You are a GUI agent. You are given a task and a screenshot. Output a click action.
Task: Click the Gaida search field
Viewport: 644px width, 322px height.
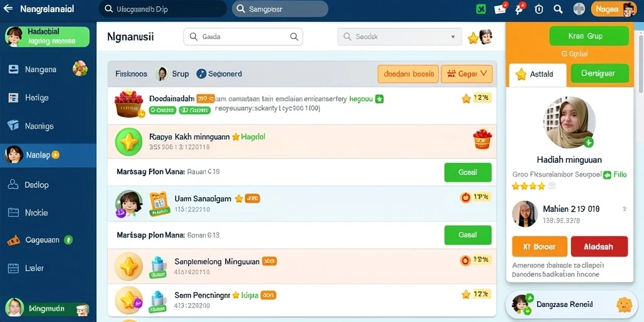point(243,36)
